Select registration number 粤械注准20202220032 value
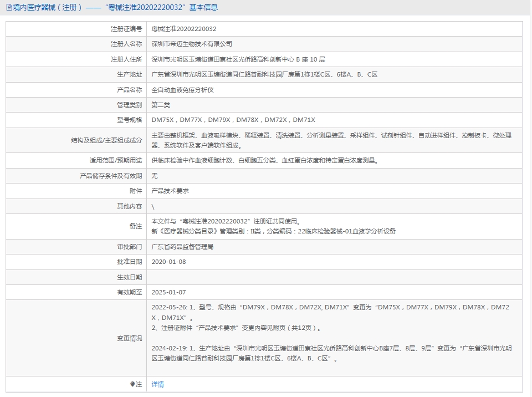This screenshot has height=397, width=532. [183, 29]
